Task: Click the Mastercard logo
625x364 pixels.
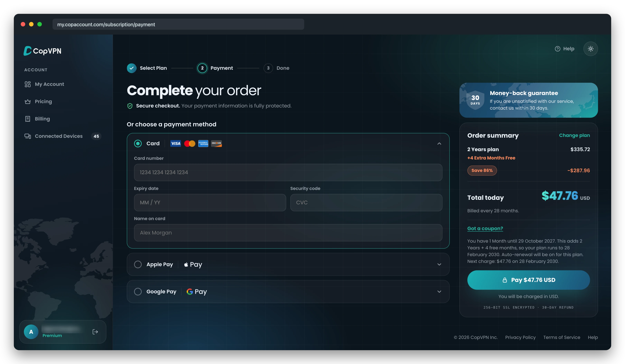Action: [x=190, y=143]
